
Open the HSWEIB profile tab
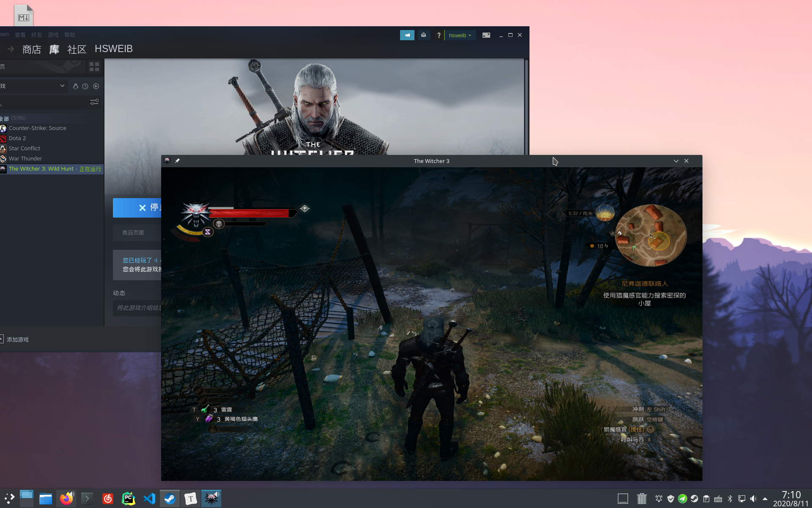[x=114, y=49]
